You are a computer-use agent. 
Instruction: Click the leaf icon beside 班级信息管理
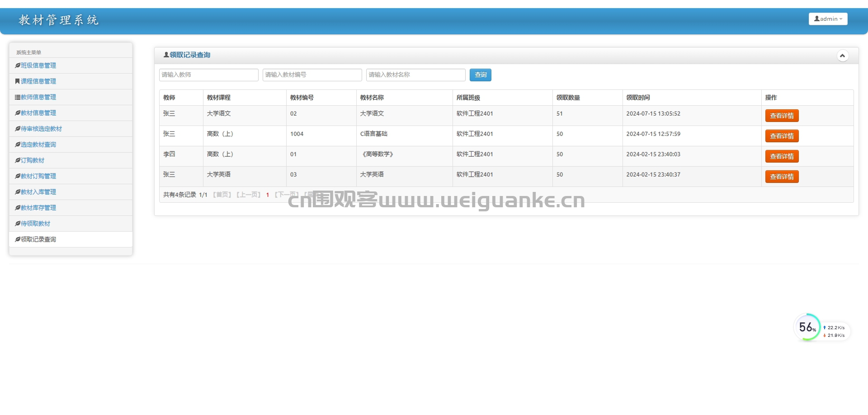pyautogui.click(x=18, y=65)
